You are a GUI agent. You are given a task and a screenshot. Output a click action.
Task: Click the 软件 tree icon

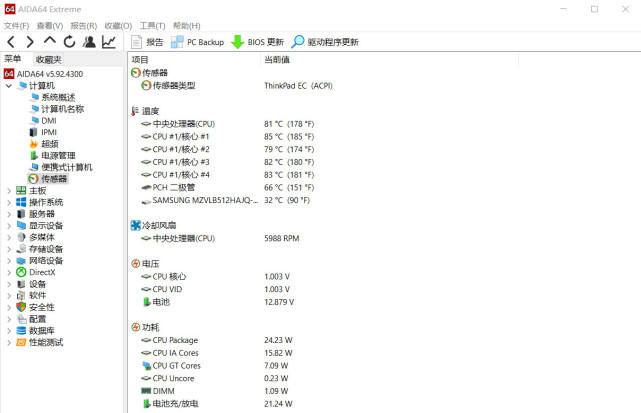[x=21, y=295]
